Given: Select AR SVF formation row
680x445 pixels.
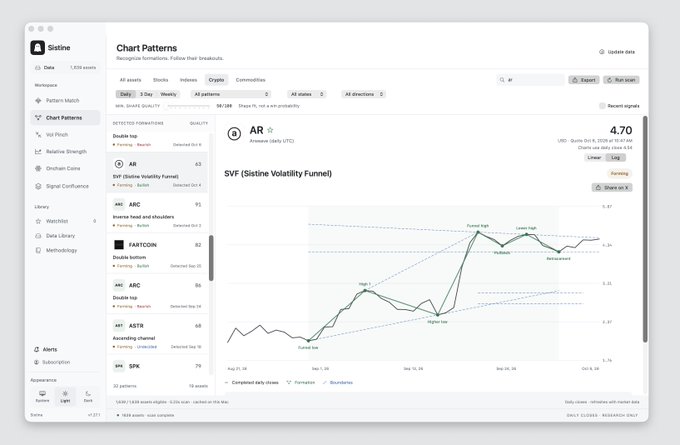Looking at the screenshot, I should coord(157,172).
